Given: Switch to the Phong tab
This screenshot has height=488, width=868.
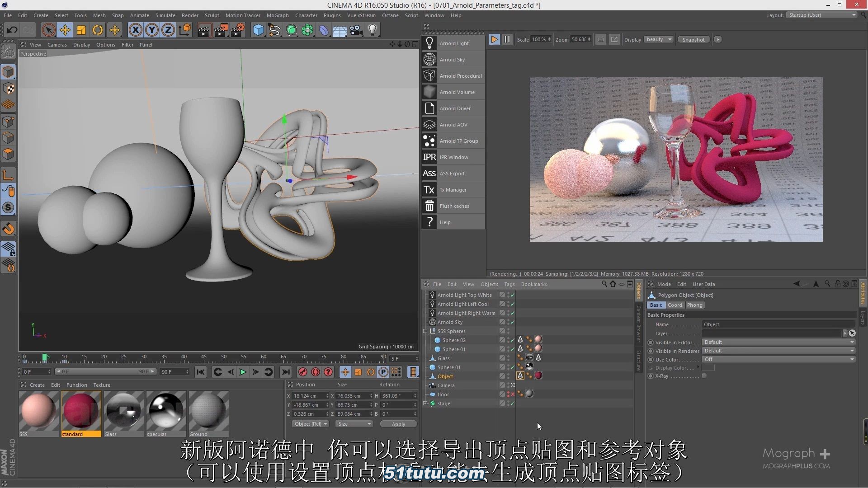Looking at the screenshot, I should (x=695, y=305).
